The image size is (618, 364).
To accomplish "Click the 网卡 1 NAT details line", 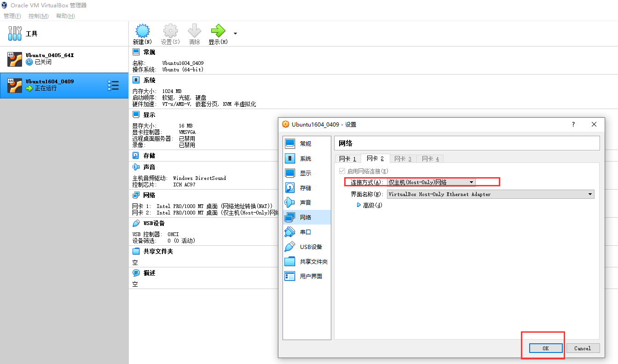I will pyautogui.click(x=202, y=206).
